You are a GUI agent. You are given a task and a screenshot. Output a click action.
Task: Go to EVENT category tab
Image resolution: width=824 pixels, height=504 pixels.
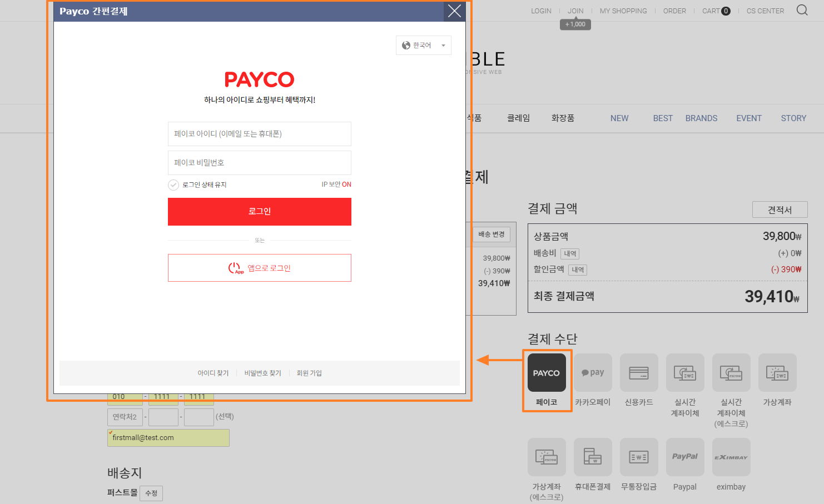(749, 118)
